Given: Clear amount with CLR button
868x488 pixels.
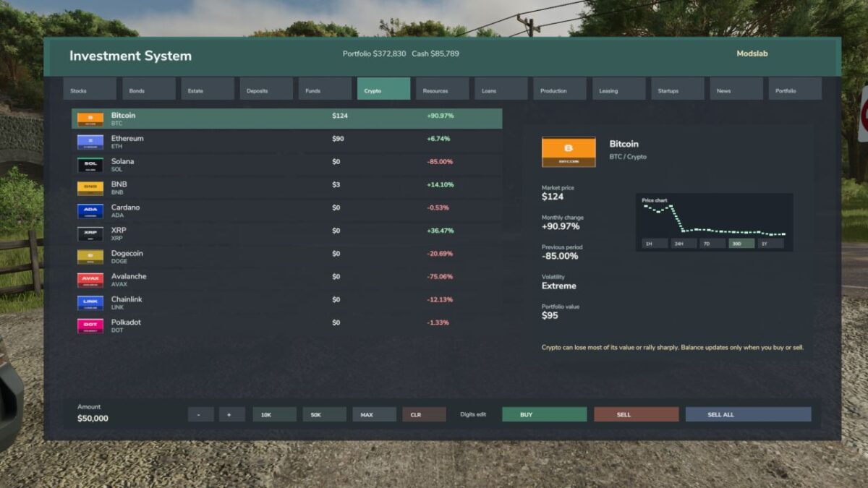Looking at the screenshot, I should (424, 414).
